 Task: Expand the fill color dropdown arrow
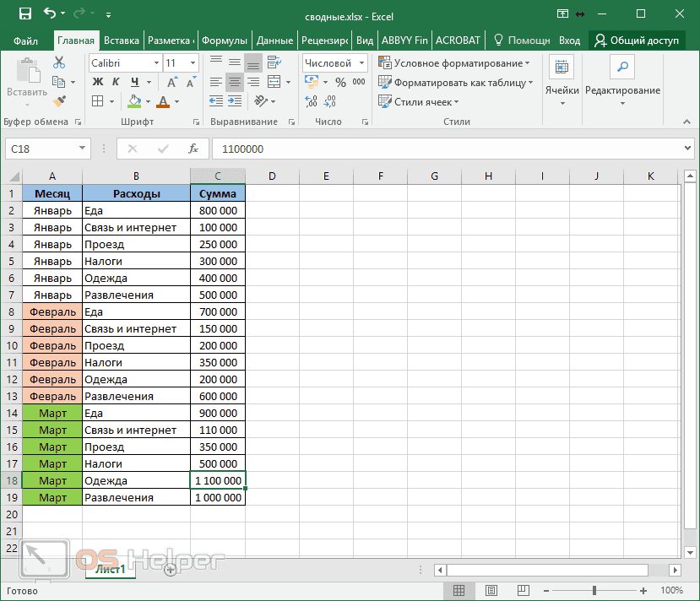(148, 102)
